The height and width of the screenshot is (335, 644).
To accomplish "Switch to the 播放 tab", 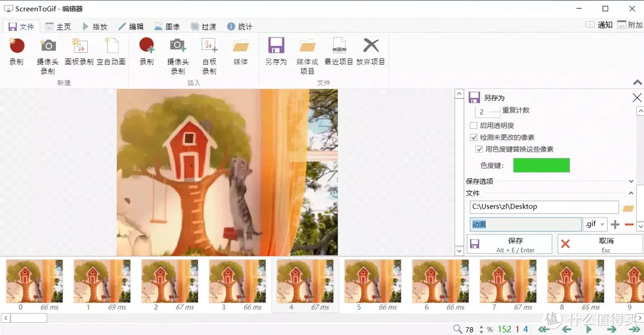I will pyautogui.click(x=95, y=27).
